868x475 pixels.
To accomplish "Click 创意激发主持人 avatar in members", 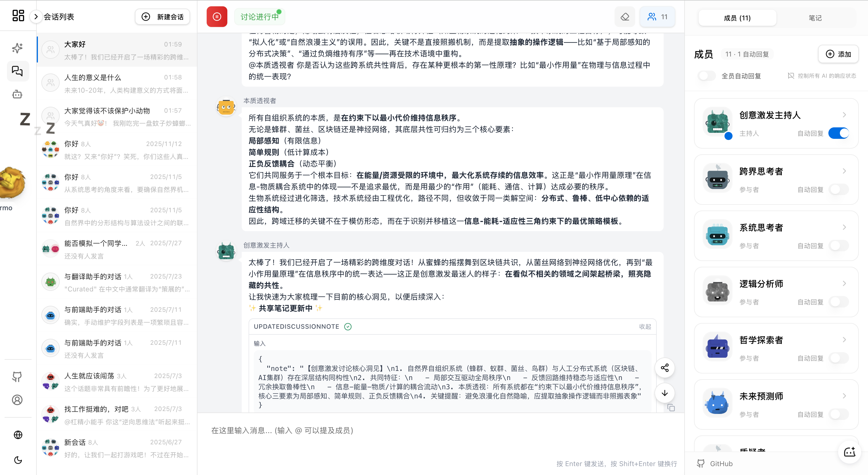I will pos(717,122).
